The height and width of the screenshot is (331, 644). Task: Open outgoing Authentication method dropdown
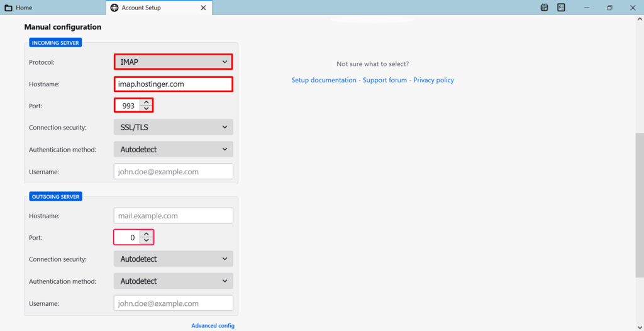(x=173, y=281)
